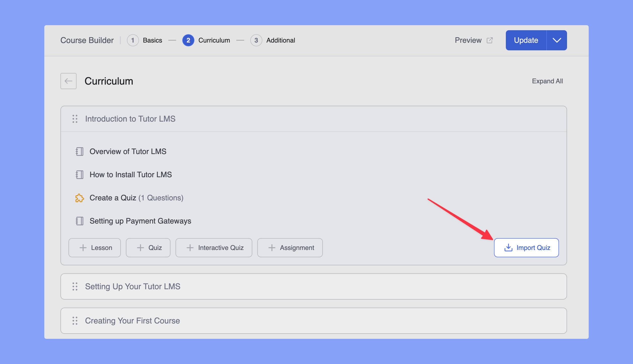Click the lesson icon beside Setting up Payment Gateways
This screenshot has height=364, width=633.
80,221
